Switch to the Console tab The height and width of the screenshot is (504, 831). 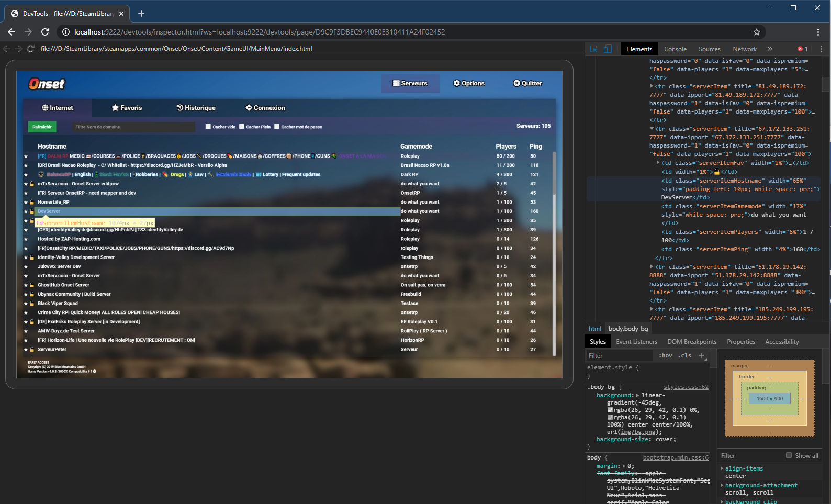tap(675, 49)
